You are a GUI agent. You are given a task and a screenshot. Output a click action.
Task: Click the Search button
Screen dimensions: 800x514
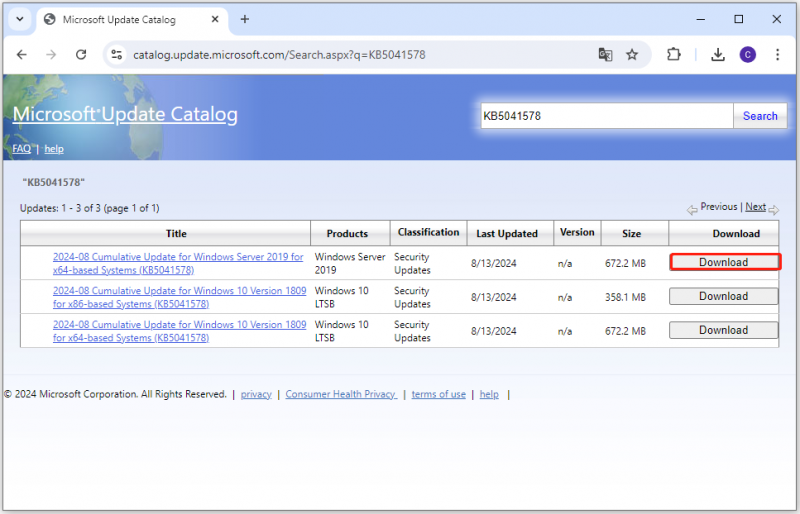760,116
